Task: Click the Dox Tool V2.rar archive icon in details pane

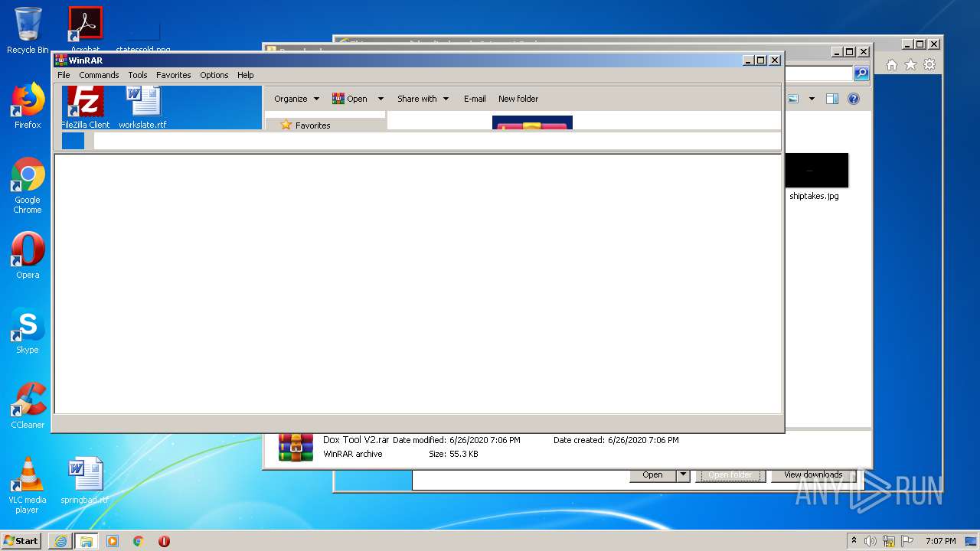Action: 296,447
